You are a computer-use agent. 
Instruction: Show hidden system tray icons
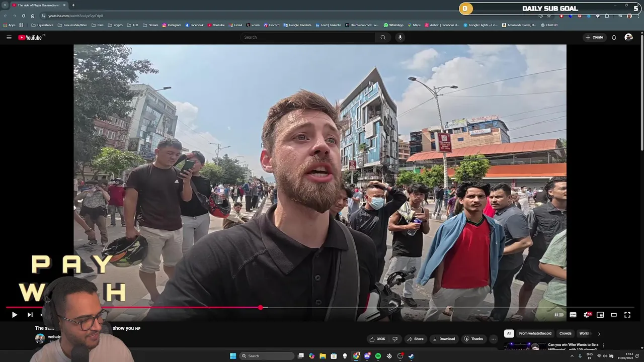(x=572, y=356)
